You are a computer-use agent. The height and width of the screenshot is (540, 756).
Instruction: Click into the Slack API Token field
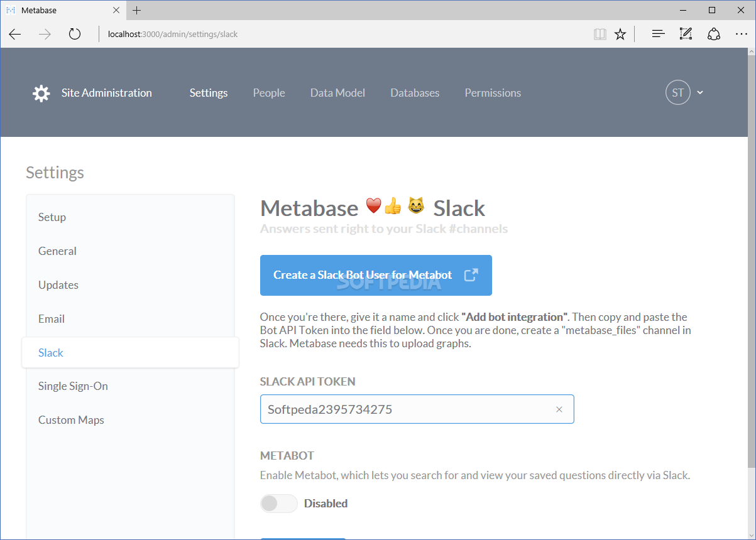click(402, 409)
